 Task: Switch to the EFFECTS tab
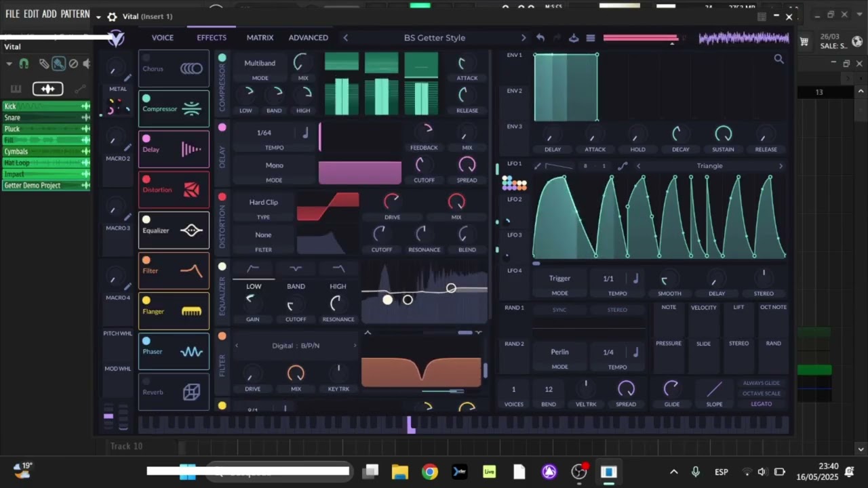(x=212, y=38)
